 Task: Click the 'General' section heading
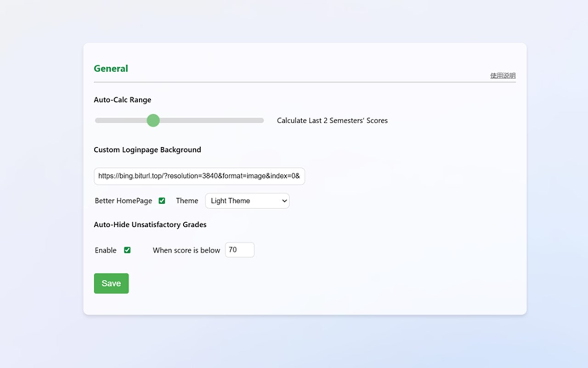click(x=111, y=69)
